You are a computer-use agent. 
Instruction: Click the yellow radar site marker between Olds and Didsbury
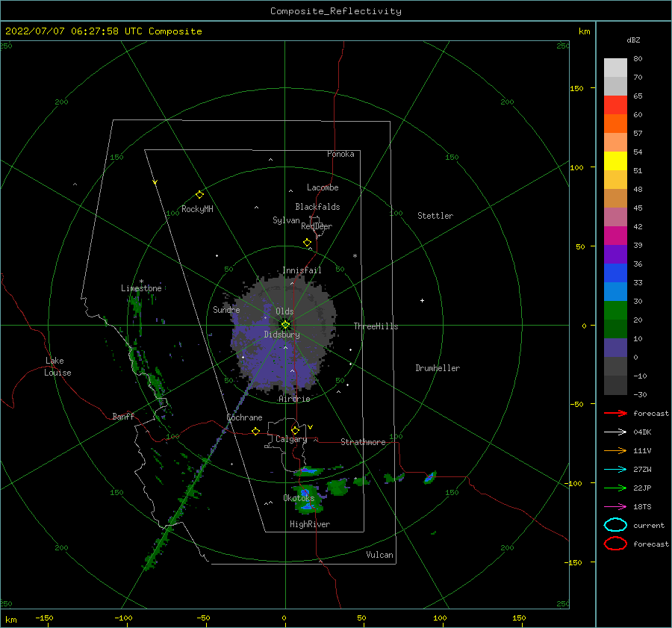[285, 325]
